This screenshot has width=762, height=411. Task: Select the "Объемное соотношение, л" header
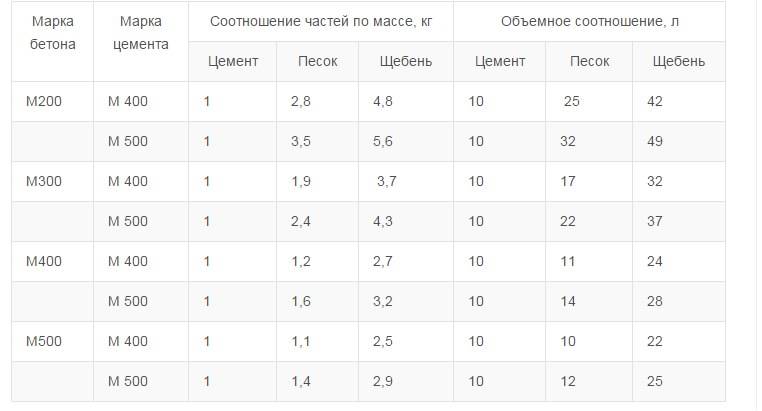[589, 21]
